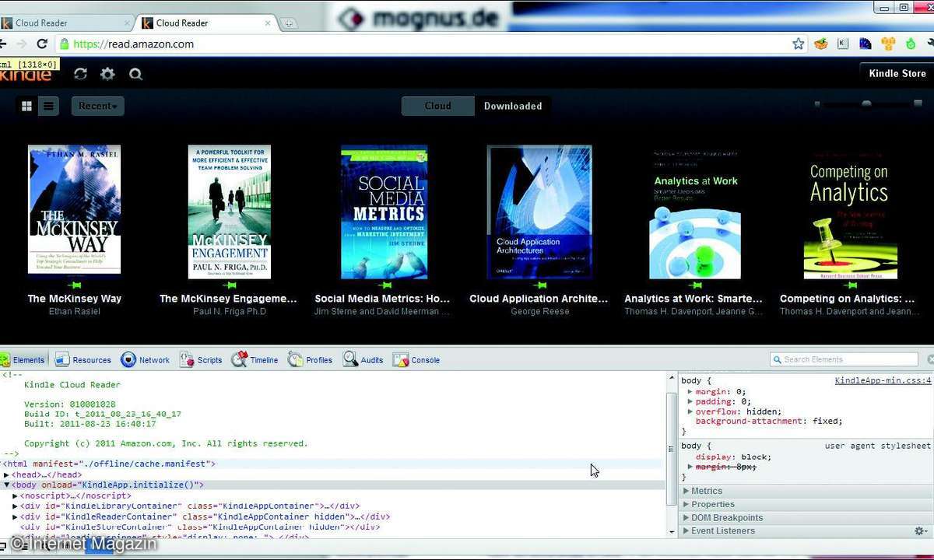Viewport: 934px width, 560px height.
Task: Click the large-cover end of size slider
Action: coord(918,103)
